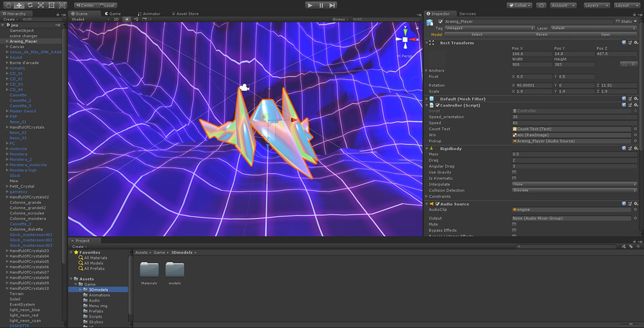The height and width of the screenshot is (328, 644).
Task: Click object picker circle for AudioClip
Action: 635,209
